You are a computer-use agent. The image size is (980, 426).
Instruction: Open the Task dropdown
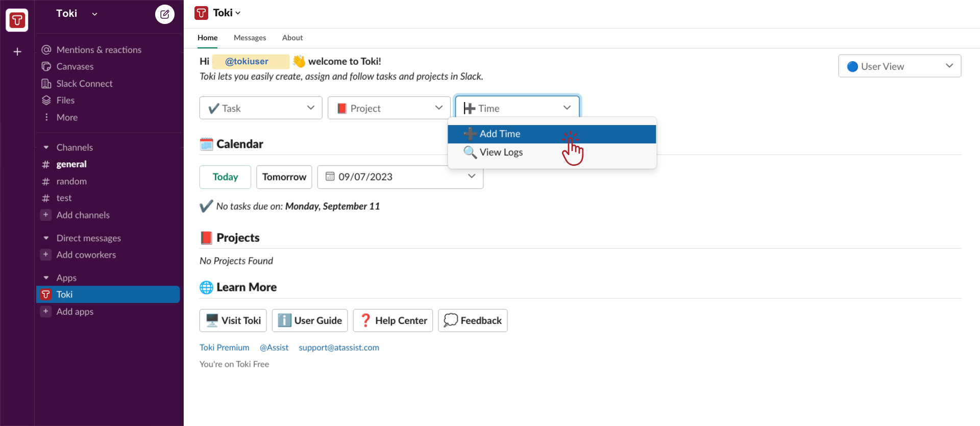coord(261,108)
